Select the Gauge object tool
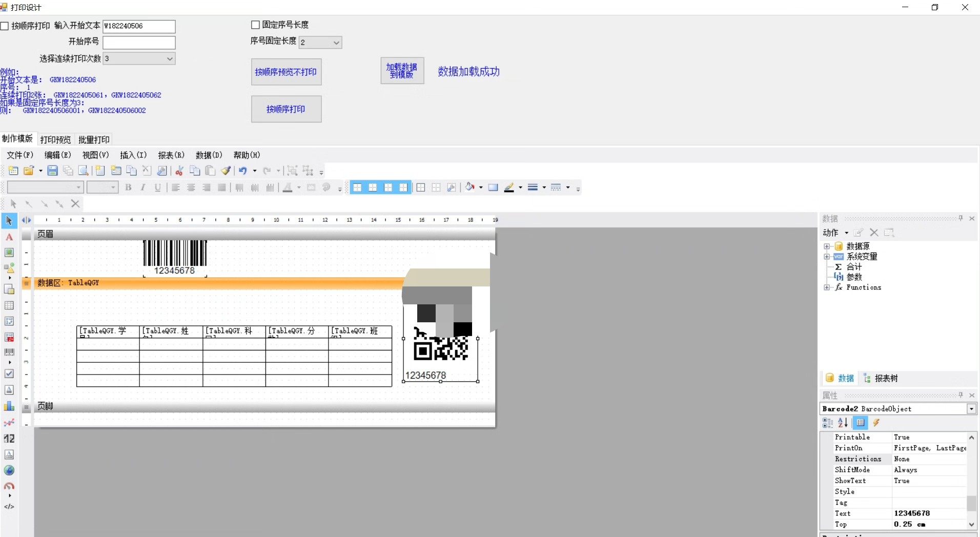 (9, 486)
